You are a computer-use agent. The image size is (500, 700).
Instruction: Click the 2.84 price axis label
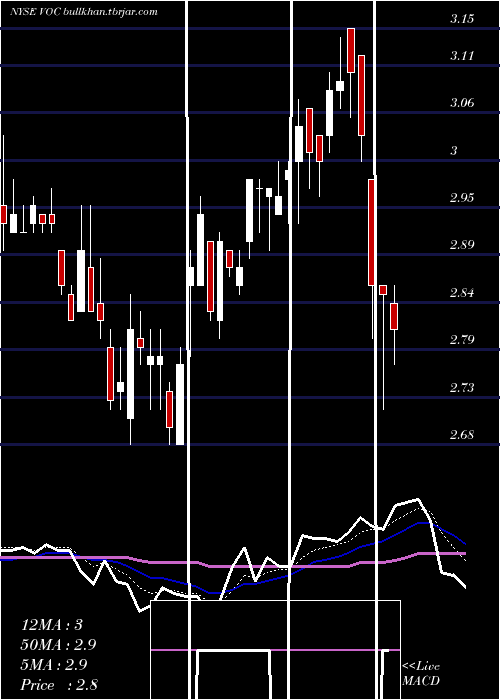462,293
